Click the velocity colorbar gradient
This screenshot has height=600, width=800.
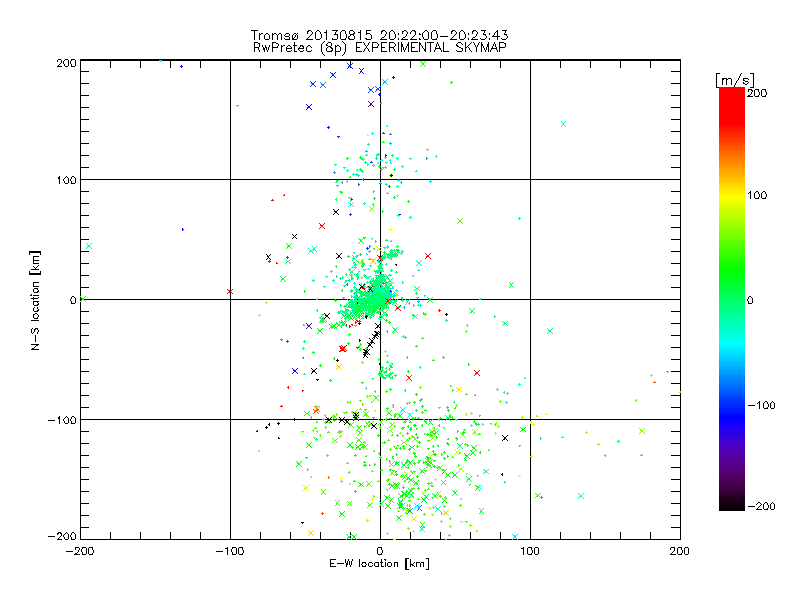point(732,299)
